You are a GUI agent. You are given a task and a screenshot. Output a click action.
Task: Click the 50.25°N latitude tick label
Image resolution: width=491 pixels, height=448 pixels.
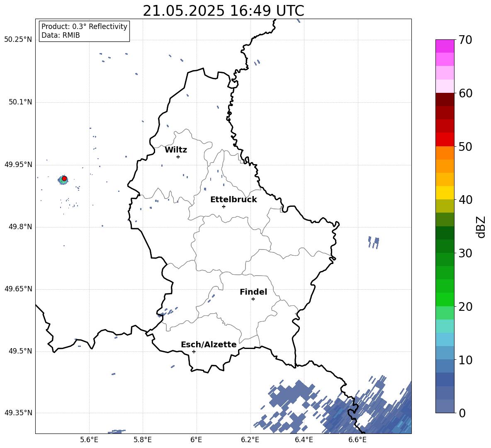[x=18, y=40]
